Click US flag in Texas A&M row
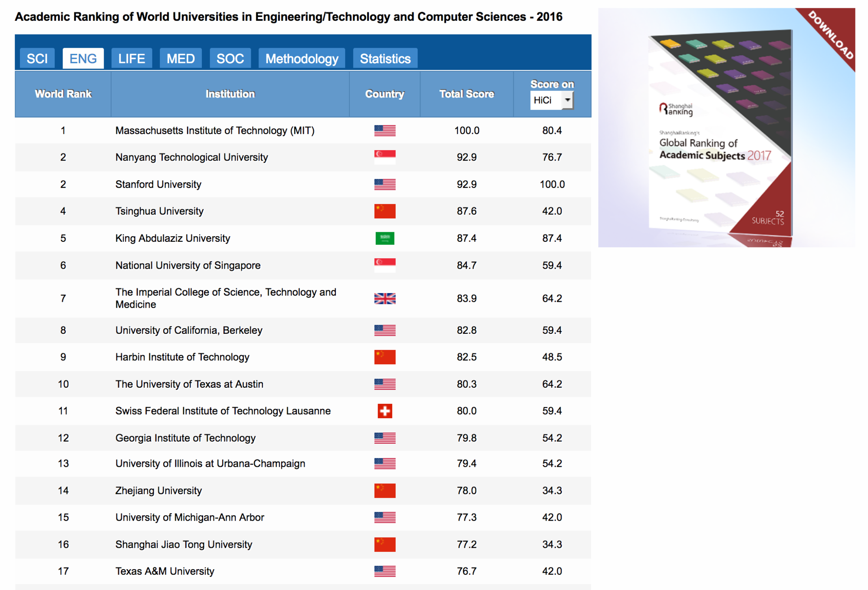The image size is (868, 590). click(x=385, y=571)
